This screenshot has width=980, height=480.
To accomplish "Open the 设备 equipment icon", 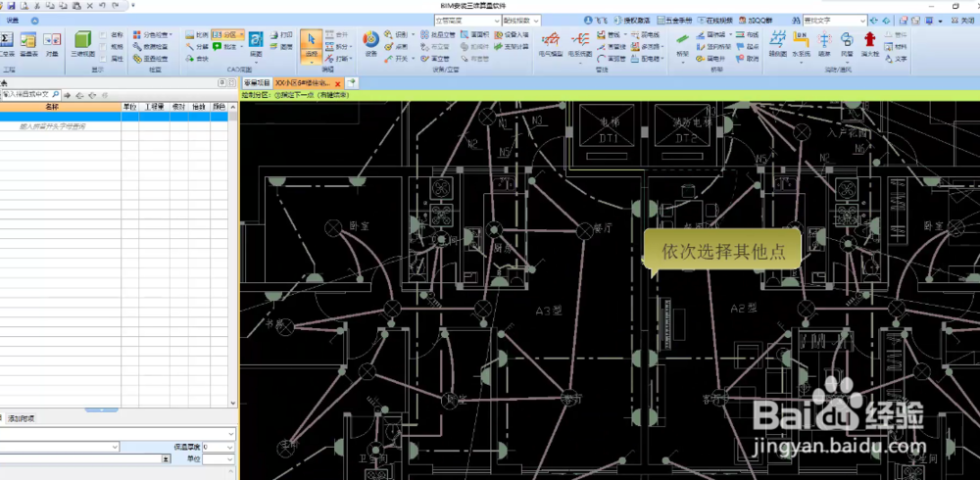I will click(371, 44).
